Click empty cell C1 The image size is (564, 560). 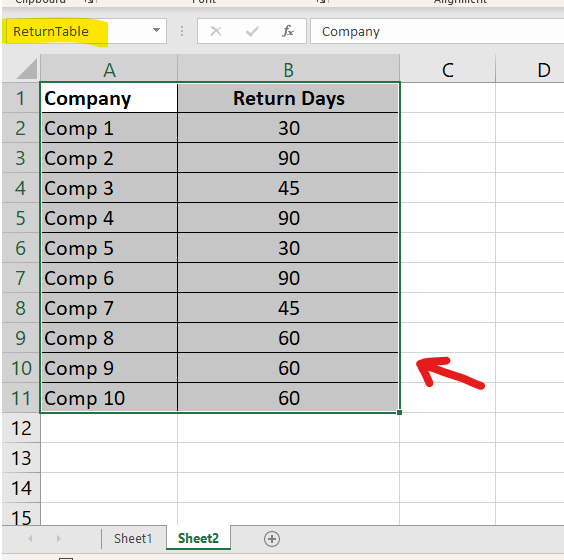coord(447,98)
